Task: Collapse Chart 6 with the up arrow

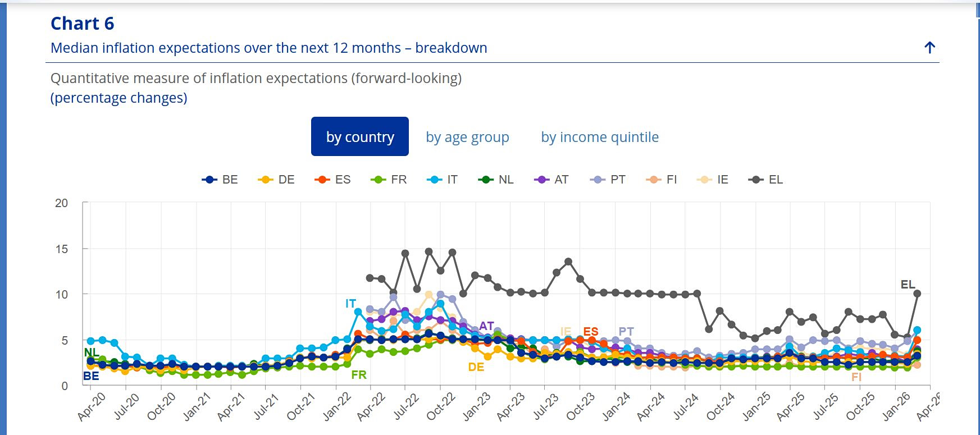Action: [x=929, y=48]
